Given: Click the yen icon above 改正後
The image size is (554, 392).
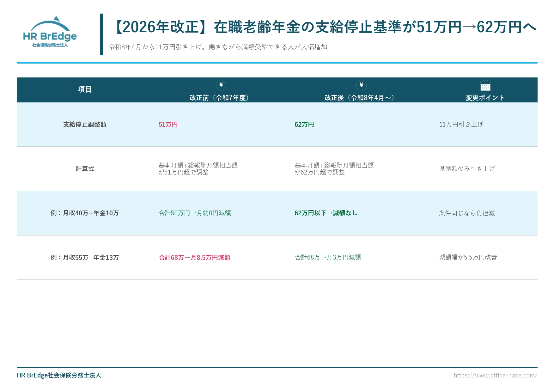Looking at the screenshot, I should (x=361, y=85).
